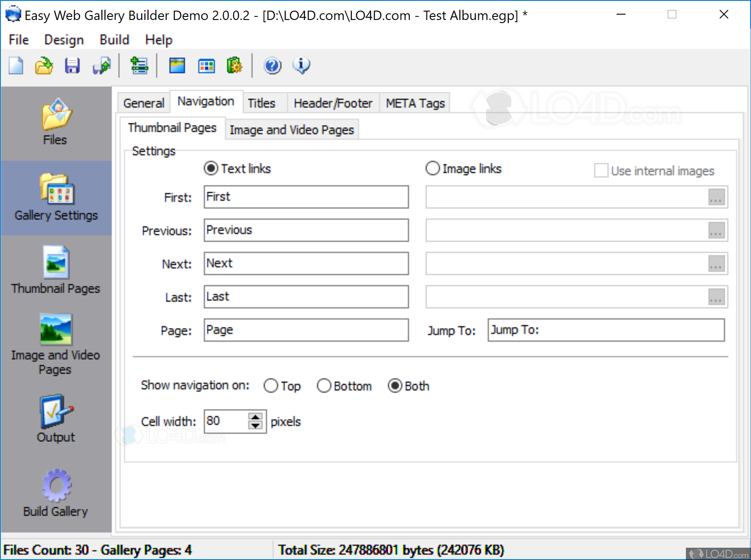Image resolution: width=751 pixels, height=560 pixels.
Task: Create a new gallery project
Action: click(16, 66)
